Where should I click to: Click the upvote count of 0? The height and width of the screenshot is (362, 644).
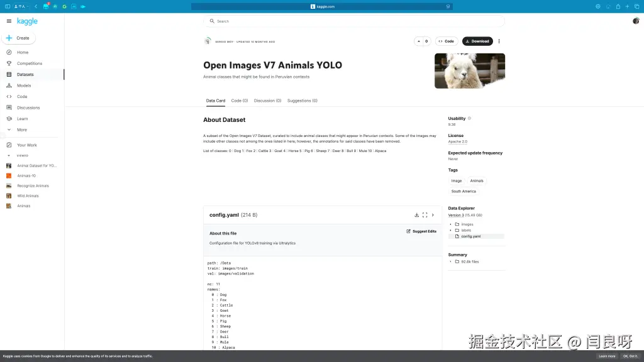pyautogui.click(x=426, y=41)
